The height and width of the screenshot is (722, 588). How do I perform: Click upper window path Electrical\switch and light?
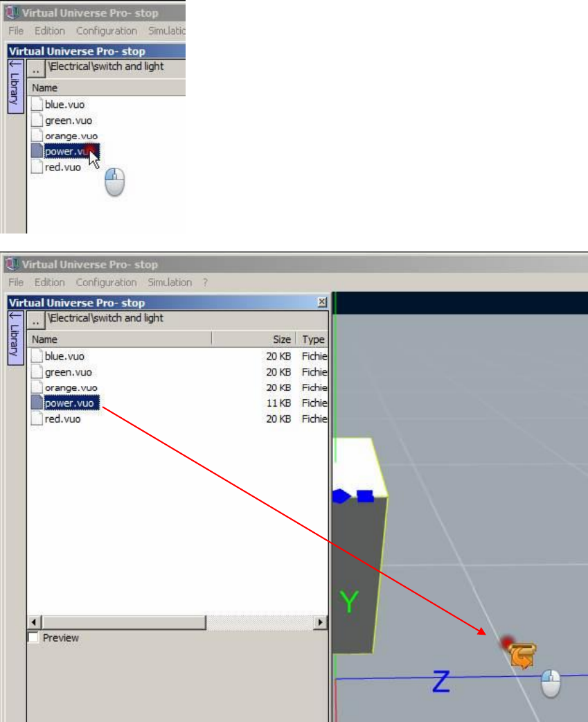click(x=106, y=67)
